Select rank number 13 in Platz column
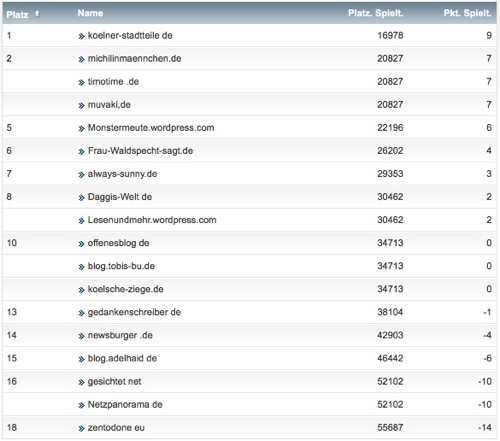This screenshot has height=441, width=500. coord(12,312)
